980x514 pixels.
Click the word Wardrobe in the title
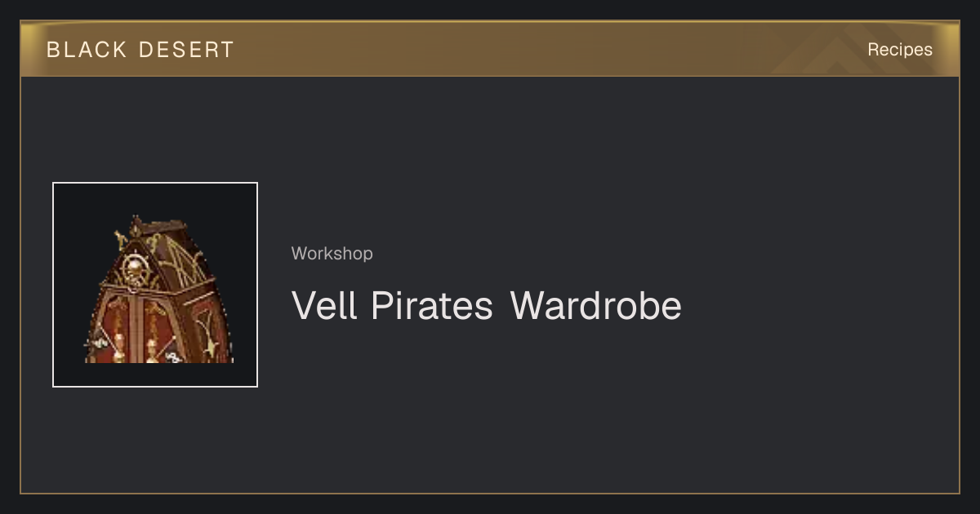(x=596, y=307)
